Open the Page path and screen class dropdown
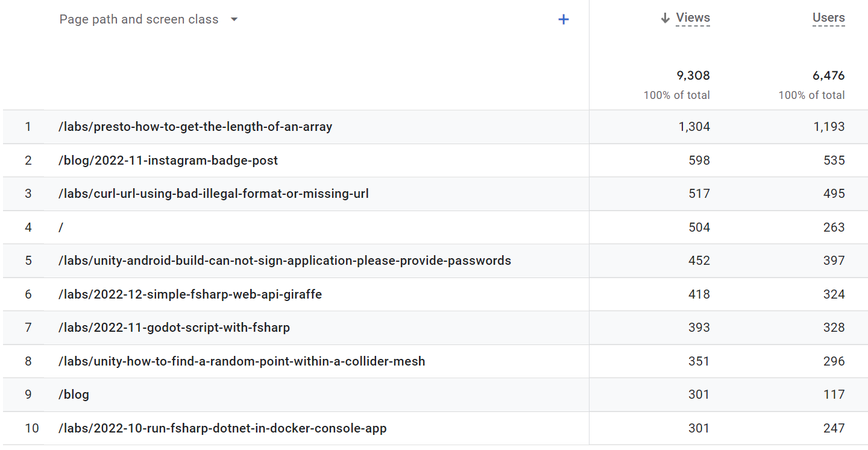 click(234, 19)
